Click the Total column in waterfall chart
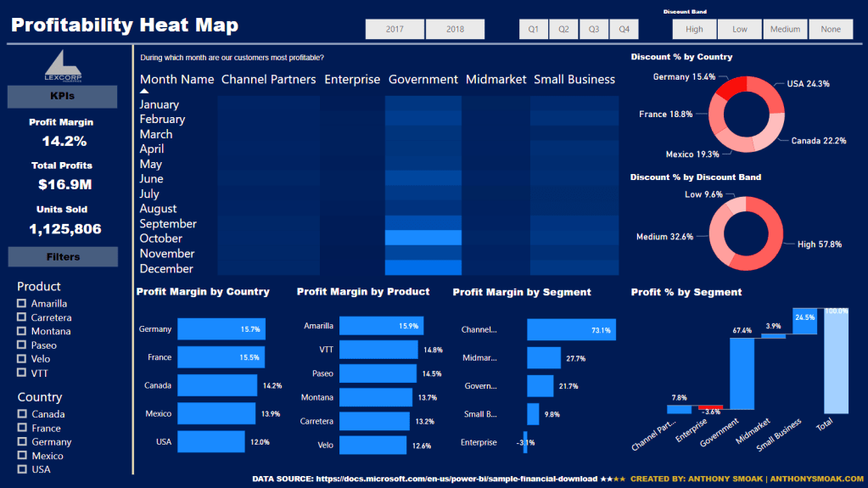The image size is (868, 488). 835,361
